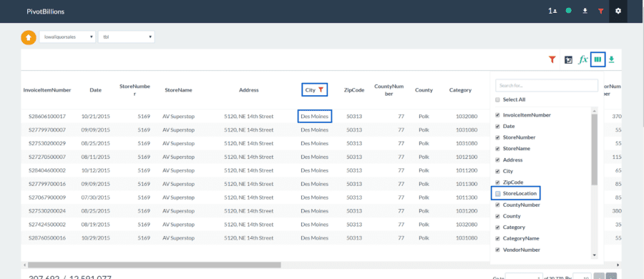
Task: Uncheck the CategoryName column checkbox
Action: (x=498, y=238)
